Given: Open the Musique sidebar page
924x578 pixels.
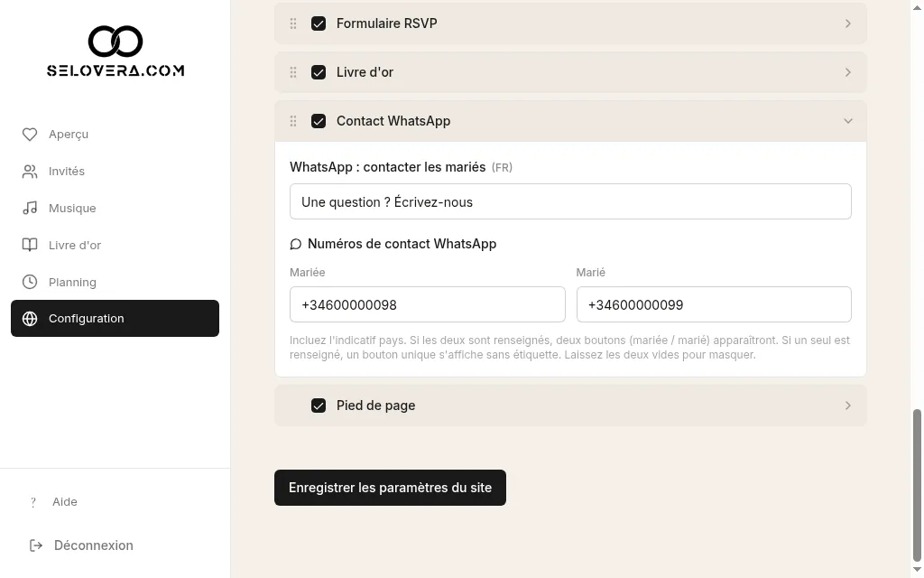Looking at the screenshot, I should (x=115, y=209).
